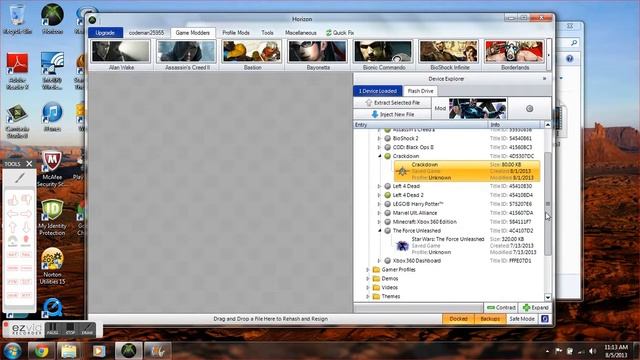The height and width of the screenshot is (360, 640).
Task: Click the QuickTime desktop icon
Action: 52,308
